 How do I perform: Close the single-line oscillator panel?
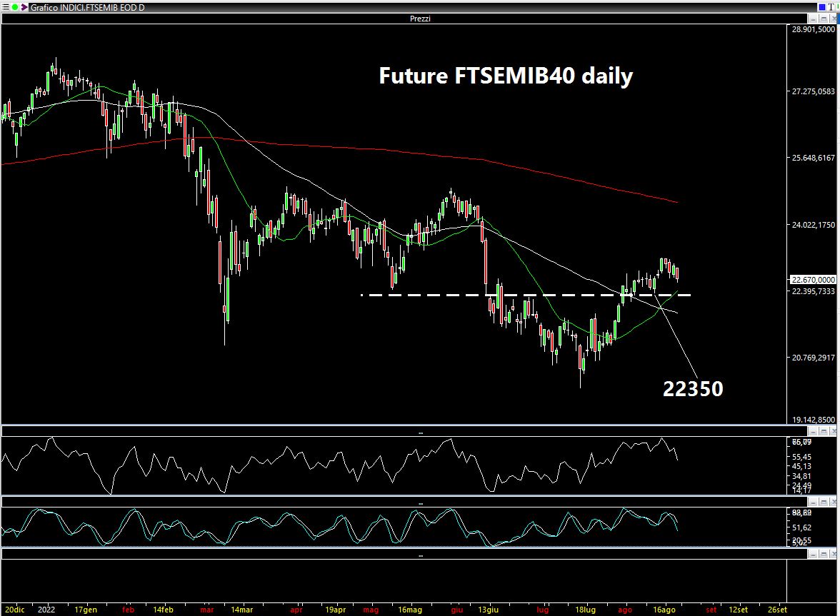(834, 431)
